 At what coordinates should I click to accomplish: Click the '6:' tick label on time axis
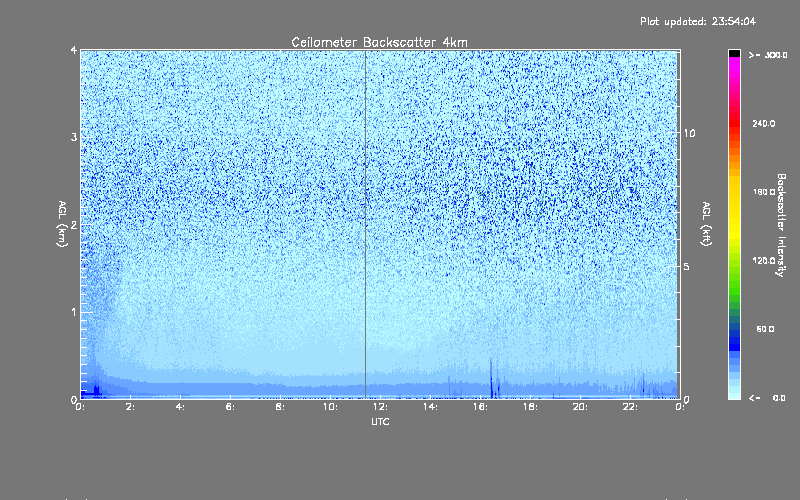pos(230,407)
